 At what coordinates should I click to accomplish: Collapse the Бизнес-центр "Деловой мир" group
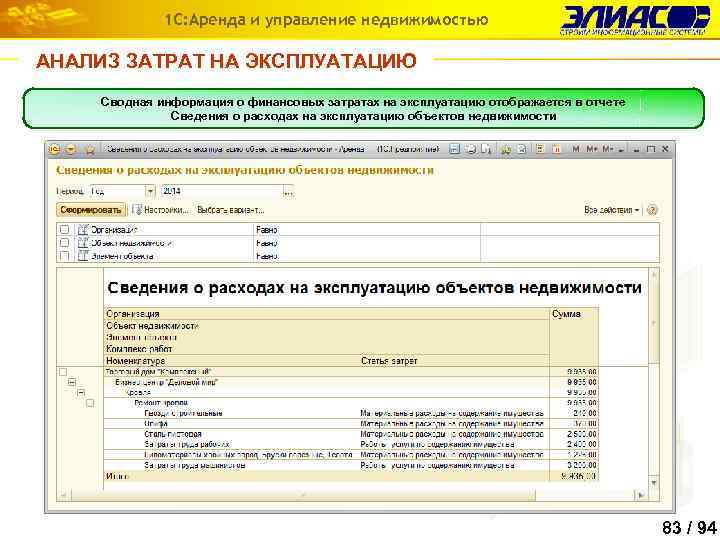[x=72, y=382]
